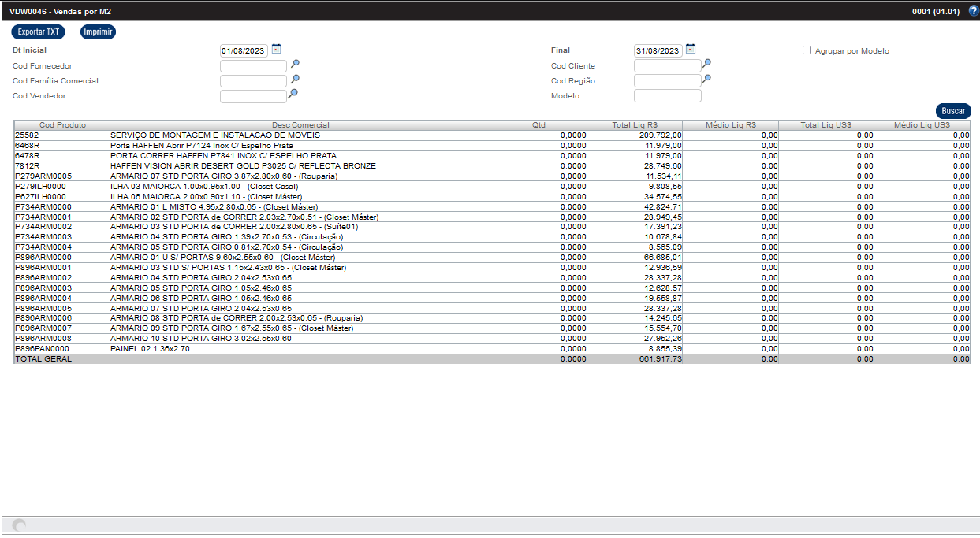The height and width of the screenshot is (538, 980).
Task: Open the help question mark icon
Action: click(973, 11)
